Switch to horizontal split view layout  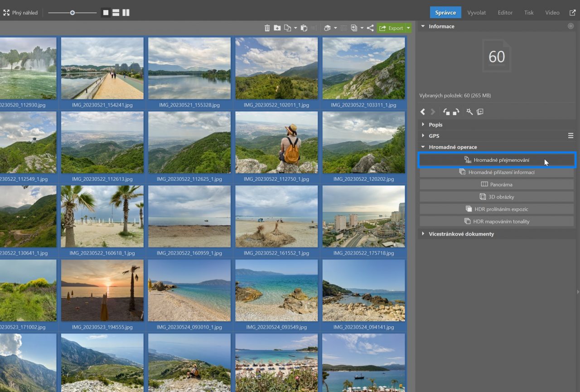(116, 13)
